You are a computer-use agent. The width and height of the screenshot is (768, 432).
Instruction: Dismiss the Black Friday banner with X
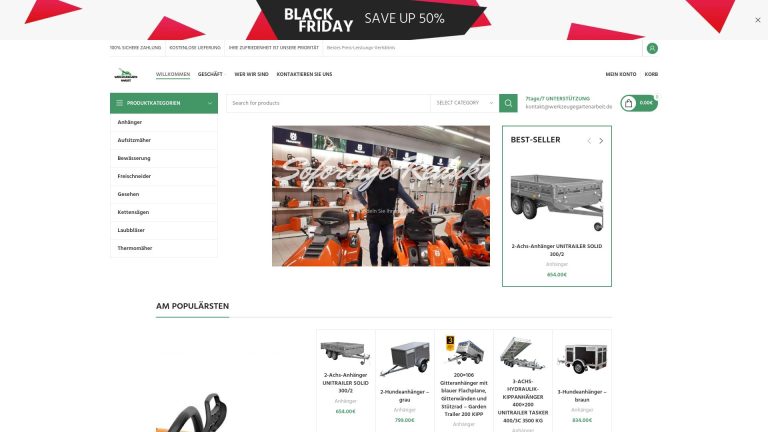pyautogui.click(x=758, y=20)
